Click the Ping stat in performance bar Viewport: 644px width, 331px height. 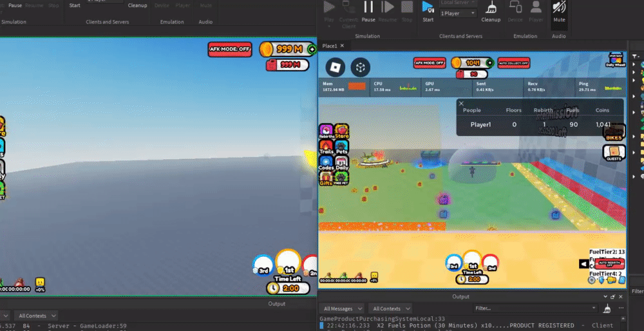pos(600,86)
